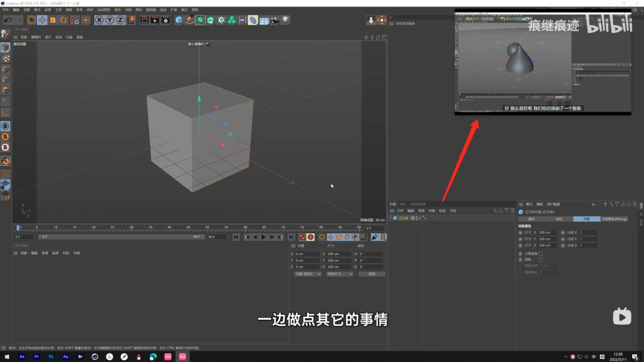The image size is (644, 362).
Task: Go to start of animation
Action: click(236, 237)
